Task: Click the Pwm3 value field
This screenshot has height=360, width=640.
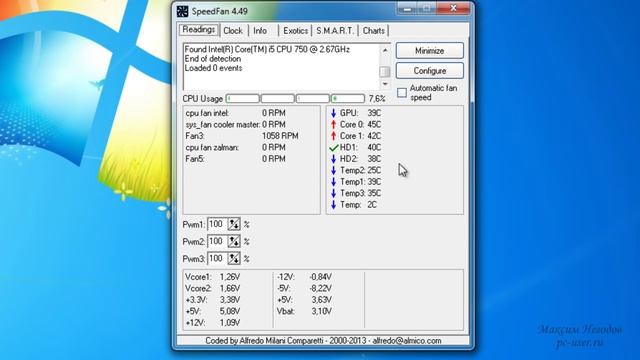Action: (x=217, y=258)
